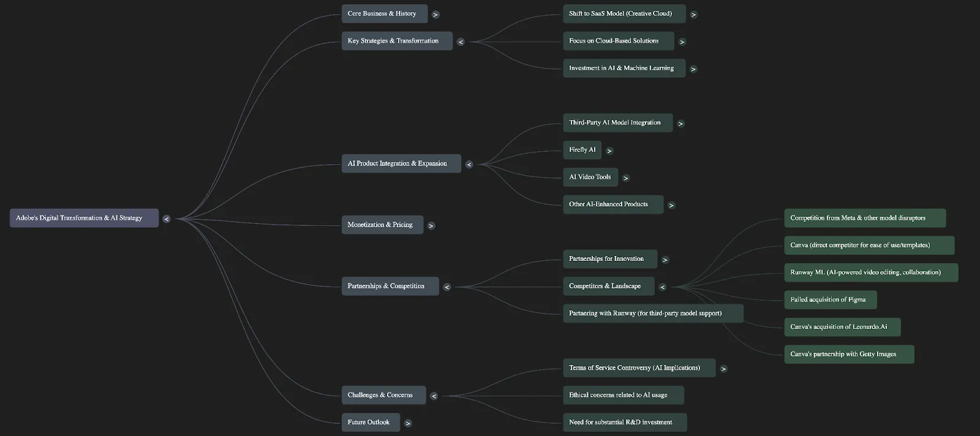Select the Future Outlook node
Screen dimensions: 980x436
(x=371, y=422)
